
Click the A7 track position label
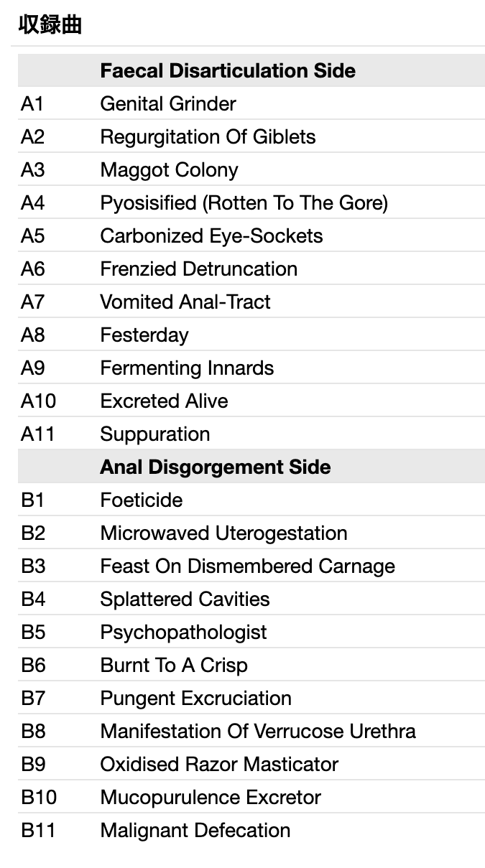click(32, 302)
